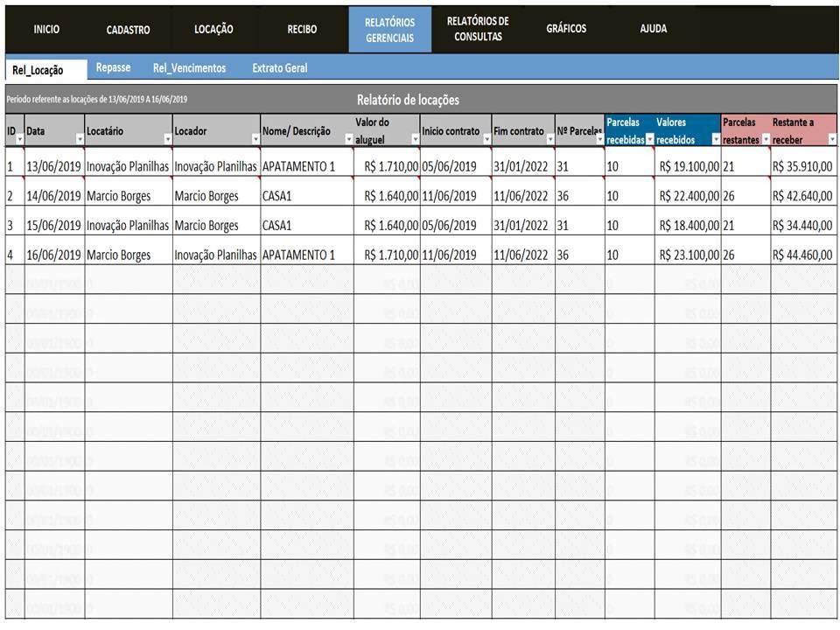Open the Valores recebidos filter dropdown
Screen dimensions: 840x630
716,139
